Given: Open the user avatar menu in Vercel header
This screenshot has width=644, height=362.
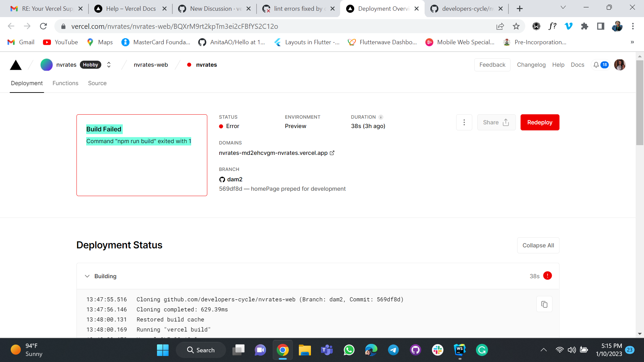Looking at the screenshot, I should [620, 65].
